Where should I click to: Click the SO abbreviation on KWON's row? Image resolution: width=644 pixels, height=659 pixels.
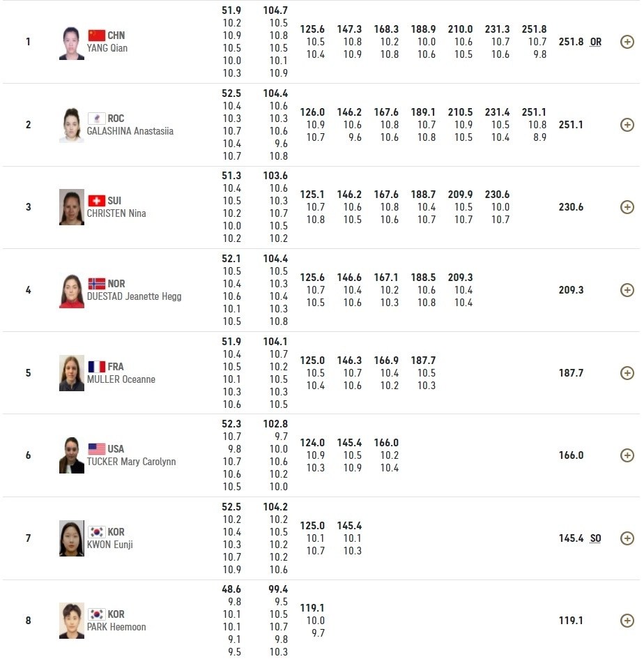(595, 538)
